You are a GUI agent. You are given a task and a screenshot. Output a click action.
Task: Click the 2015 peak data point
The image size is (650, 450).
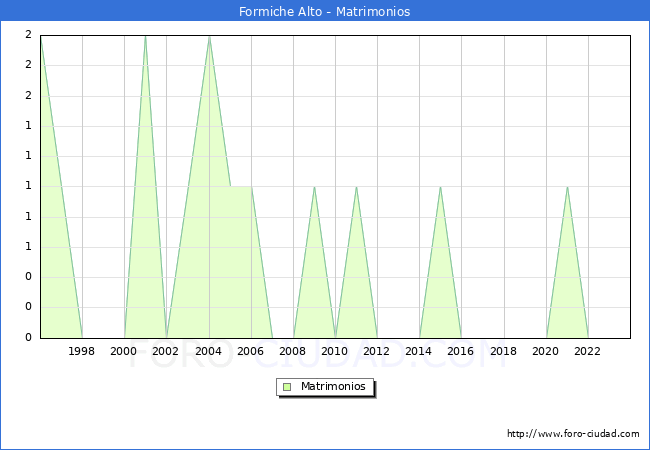coord(440,187)
